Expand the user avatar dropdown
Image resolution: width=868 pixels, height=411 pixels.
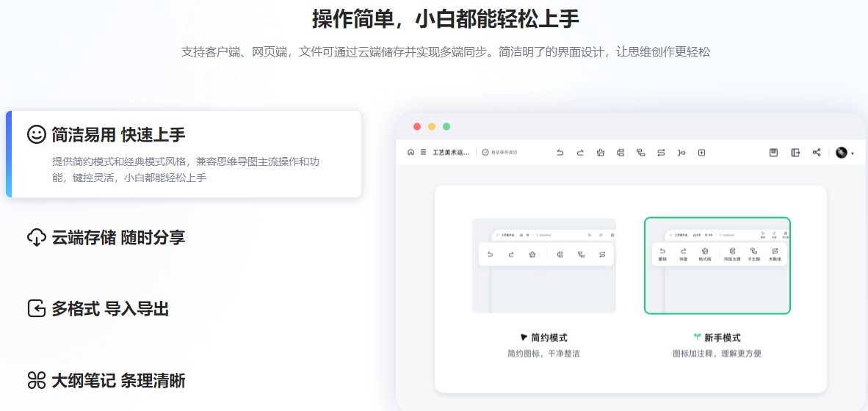(844, 153)
